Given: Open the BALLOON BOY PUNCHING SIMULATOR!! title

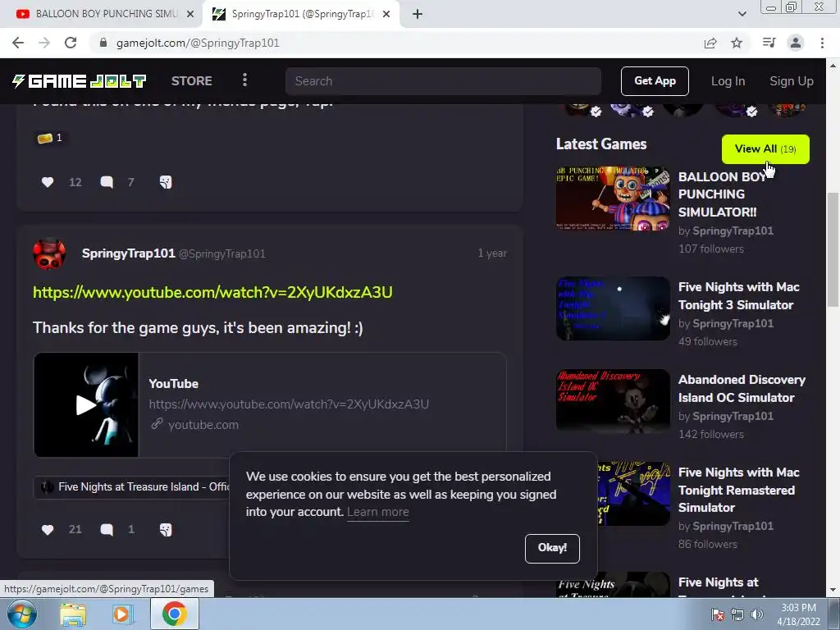Looking at the screenshot, I should click(723, 194).
